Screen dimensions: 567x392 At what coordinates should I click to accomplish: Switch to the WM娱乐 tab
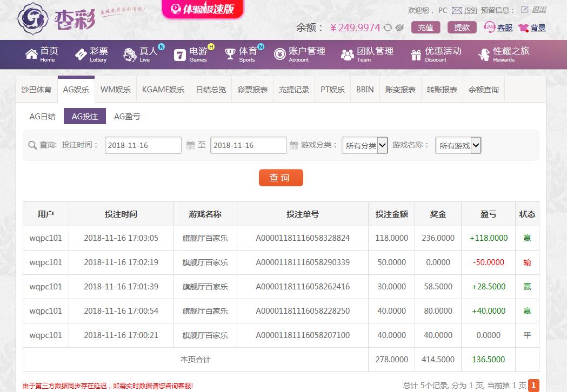pos(115,90)
